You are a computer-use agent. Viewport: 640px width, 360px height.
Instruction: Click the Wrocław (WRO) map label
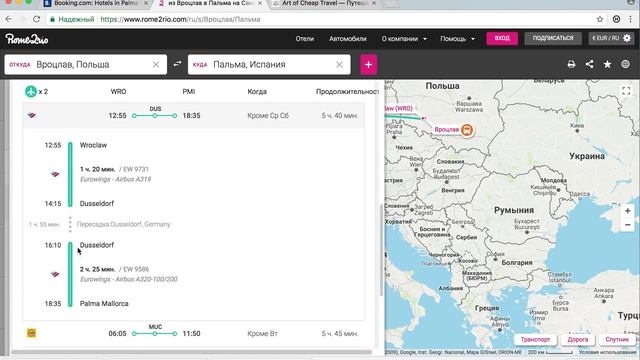click(399, 109)
